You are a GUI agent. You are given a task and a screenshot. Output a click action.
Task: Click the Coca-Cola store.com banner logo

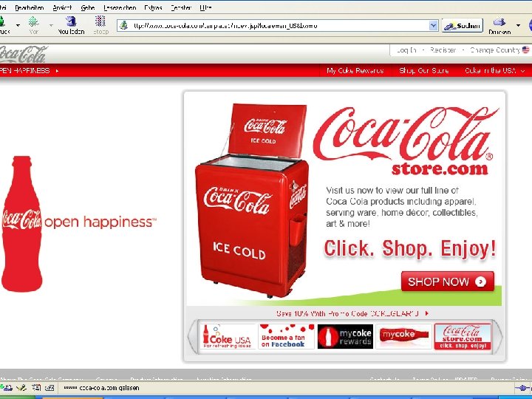click(x=405, y=141)
